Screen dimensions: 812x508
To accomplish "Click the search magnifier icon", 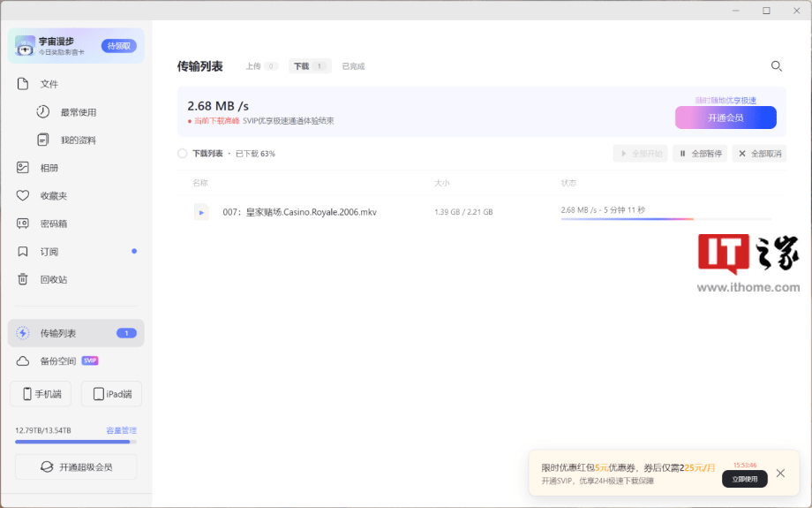I will [x=776, y=66].
